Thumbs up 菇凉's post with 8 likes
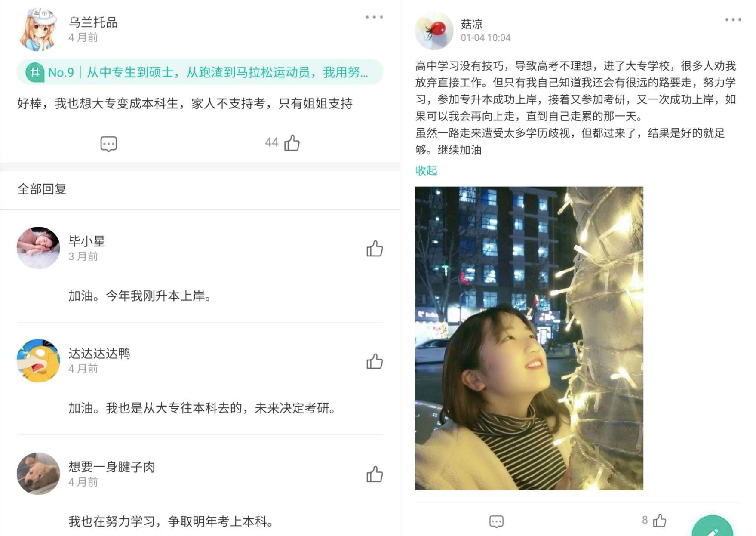 (660, 521)
